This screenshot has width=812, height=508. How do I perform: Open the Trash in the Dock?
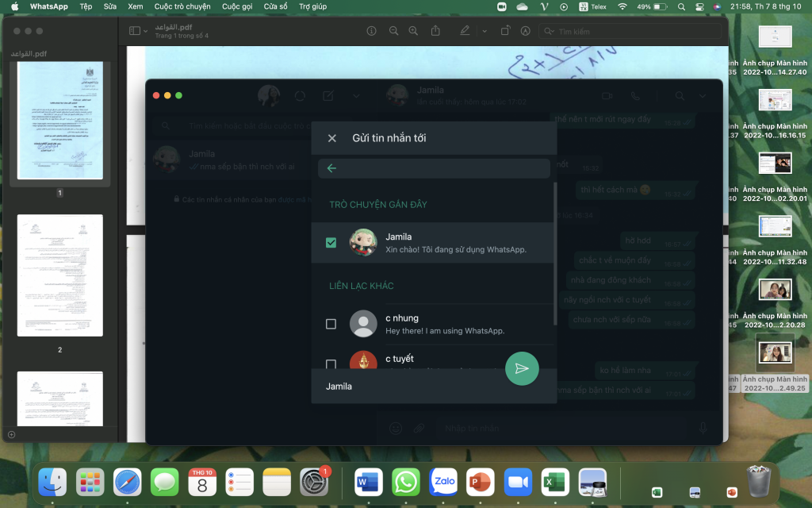759,481
